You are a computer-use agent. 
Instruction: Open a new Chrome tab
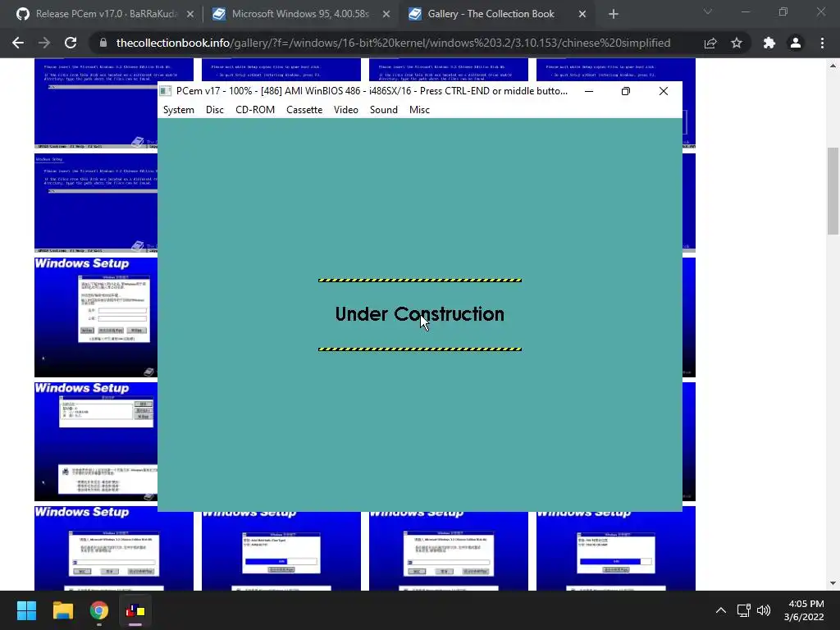click(x=614, y=15)
